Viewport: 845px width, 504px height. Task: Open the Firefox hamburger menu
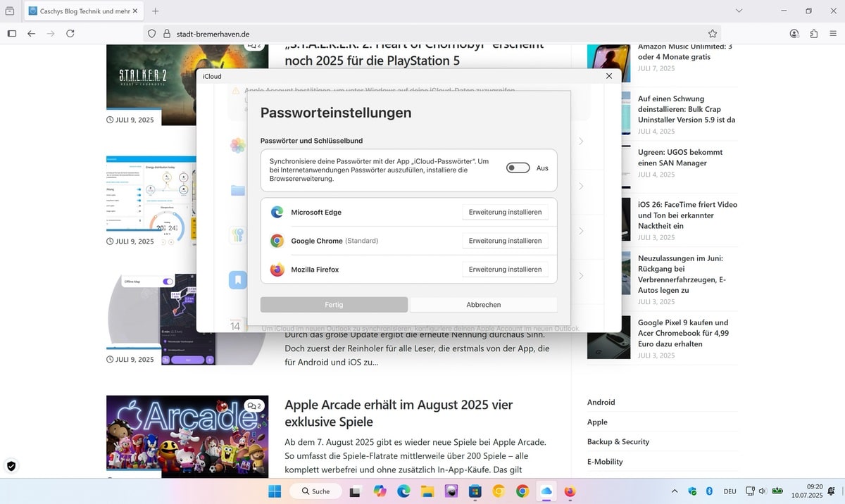click(x=834, y=33)
